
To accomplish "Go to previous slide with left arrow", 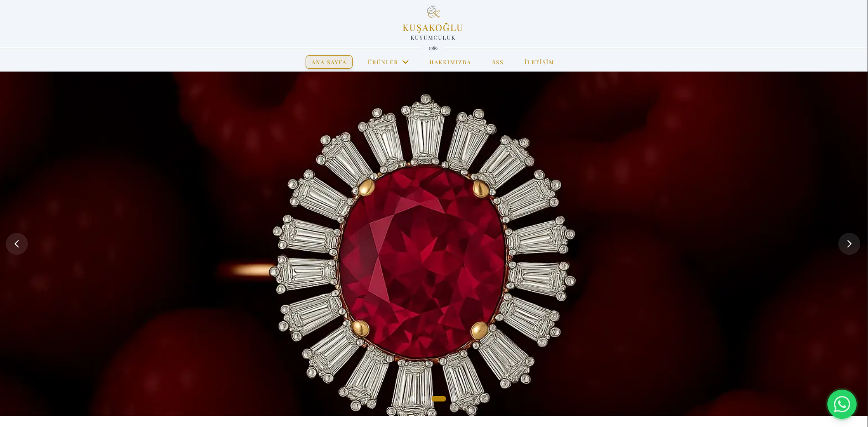I will click(17, 244).
